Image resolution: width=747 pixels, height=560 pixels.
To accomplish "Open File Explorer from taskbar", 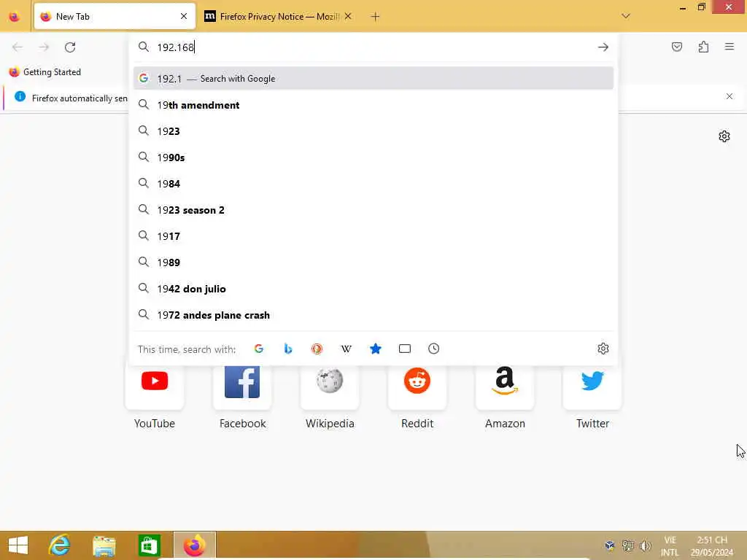I will 104,545.
